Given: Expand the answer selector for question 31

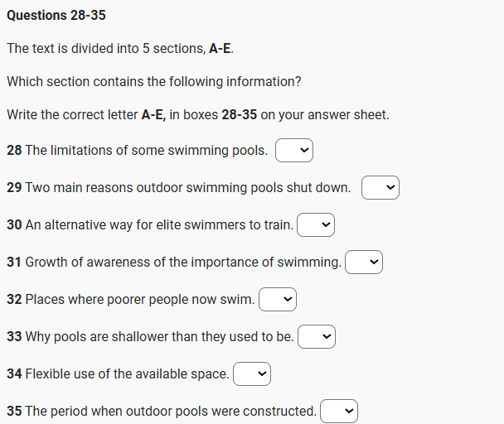Looking at the screenshot, I should (363, 263).
